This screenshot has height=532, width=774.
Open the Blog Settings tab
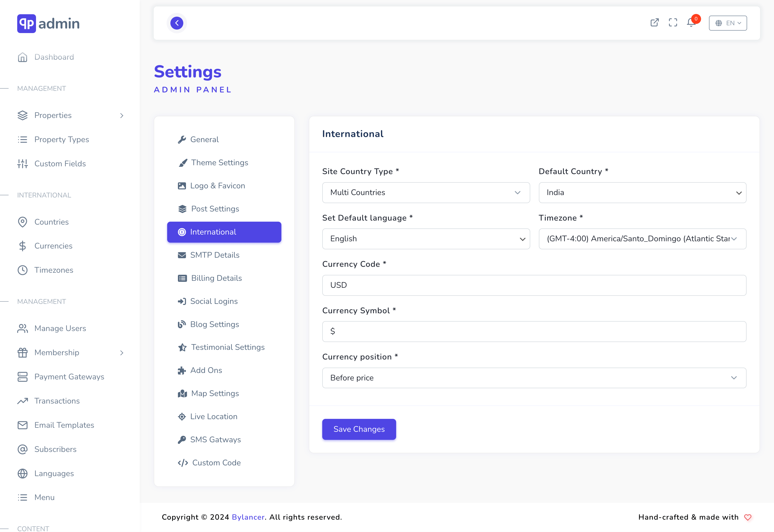point(224,324)
